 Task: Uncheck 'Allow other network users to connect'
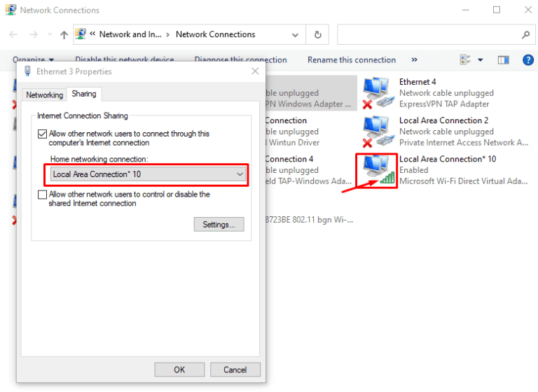[42, 134]
